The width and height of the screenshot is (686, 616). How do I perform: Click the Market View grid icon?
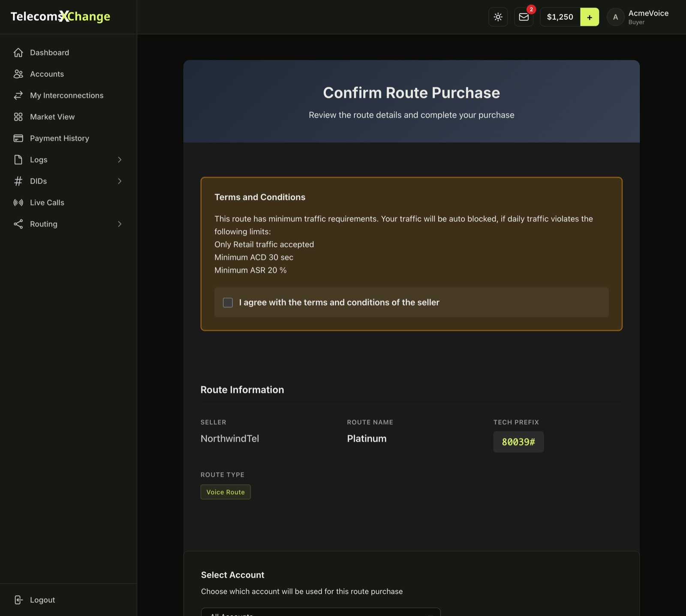coord(18,117)
